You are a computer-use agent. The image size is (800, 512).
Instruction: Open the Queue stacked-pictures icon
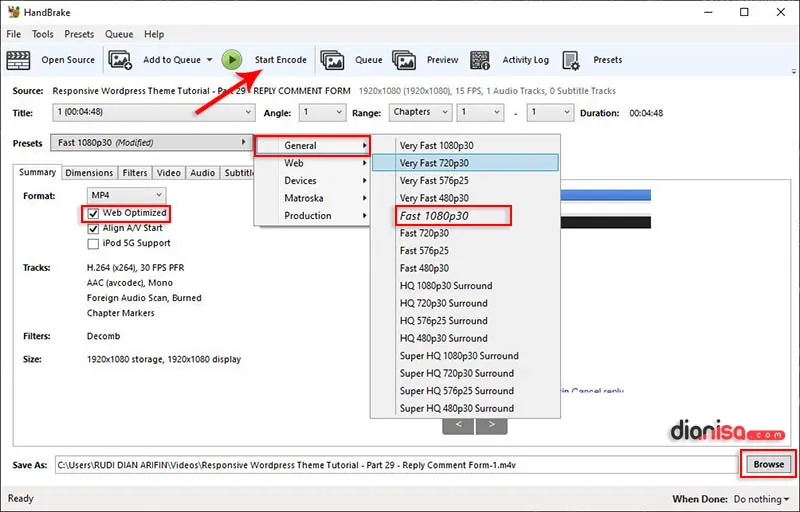[332, 60]
